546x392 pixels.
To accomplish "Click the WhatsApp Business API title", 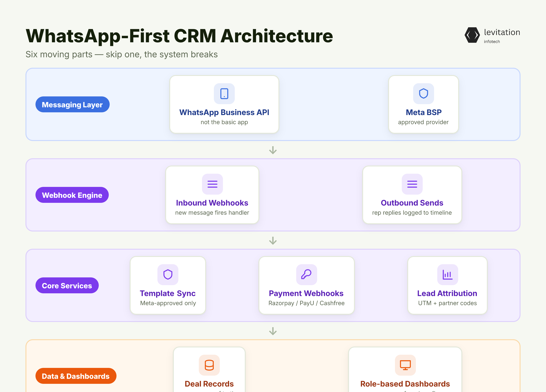I will tap(224, 112).
